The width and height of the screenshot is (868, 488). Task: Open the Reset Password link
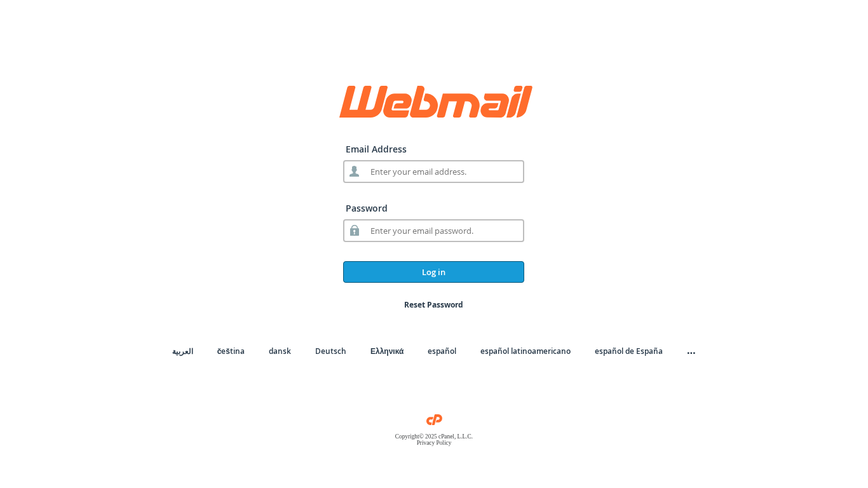point(433,305)
